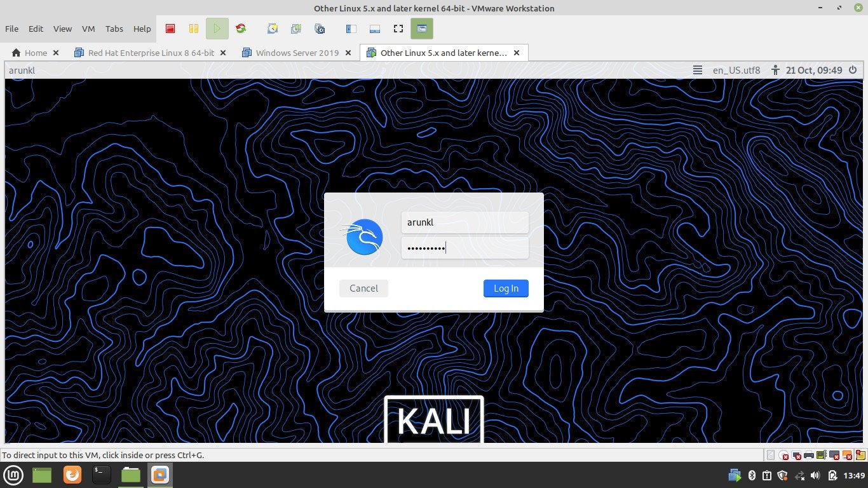
Task: Enter full screen mode via toolbar icon
Action: [x=398, y=29]
